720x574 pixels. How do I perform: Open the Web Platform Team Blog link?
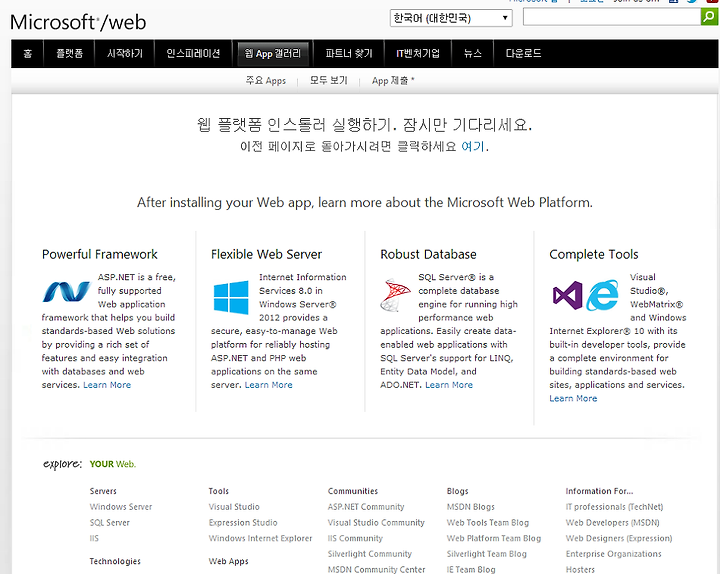(x=494, y=538)
